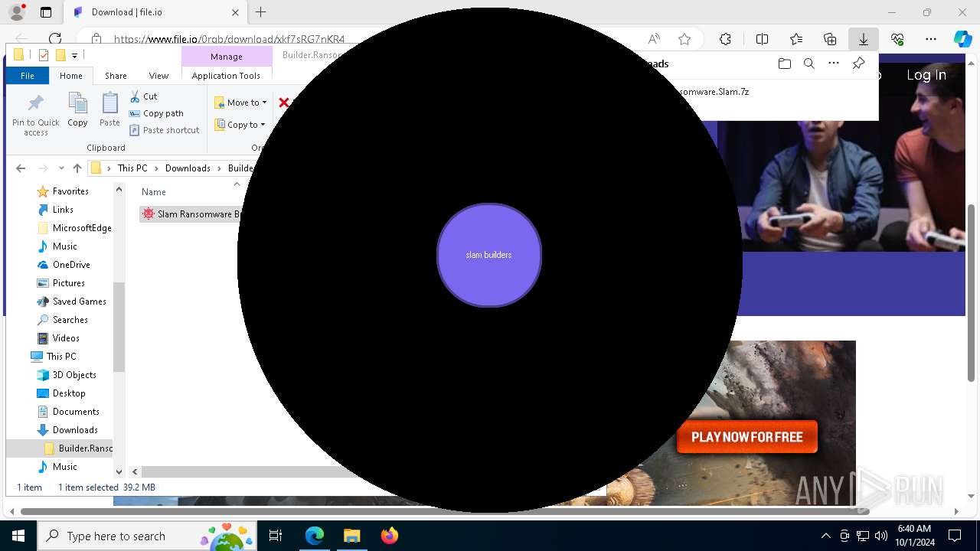Select OneDrive in navigation pane
The height and width of the screenshot is (551, 980).
click(x=71, y=265)
